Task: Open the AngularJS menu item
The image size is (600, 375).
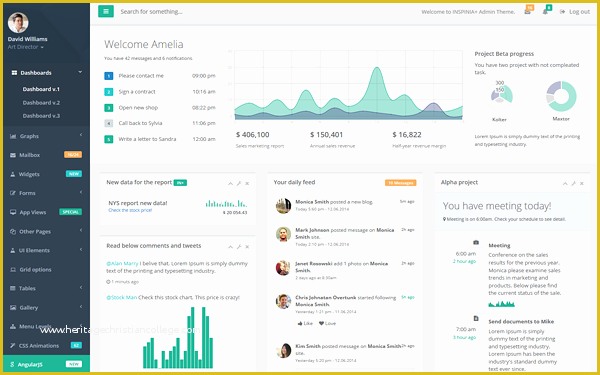Action: coord(46,364)
